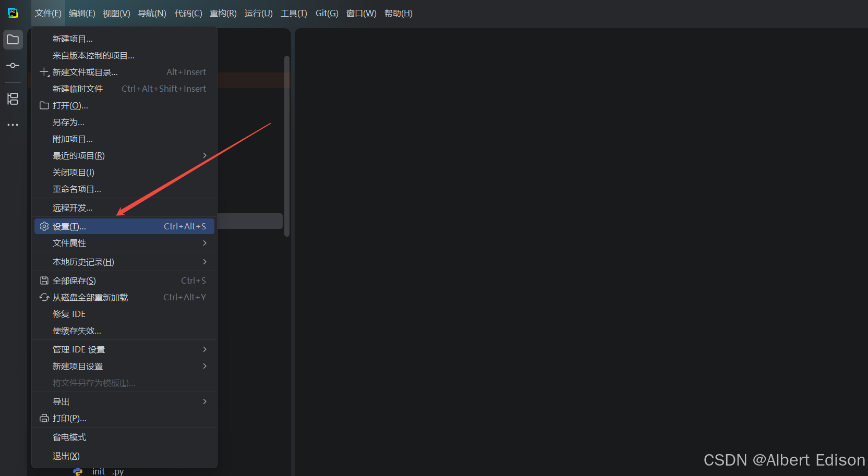The image size is (868, 476).
Task: Click the plus icon beside 新建文件或目录
Action: click(44, 72)
